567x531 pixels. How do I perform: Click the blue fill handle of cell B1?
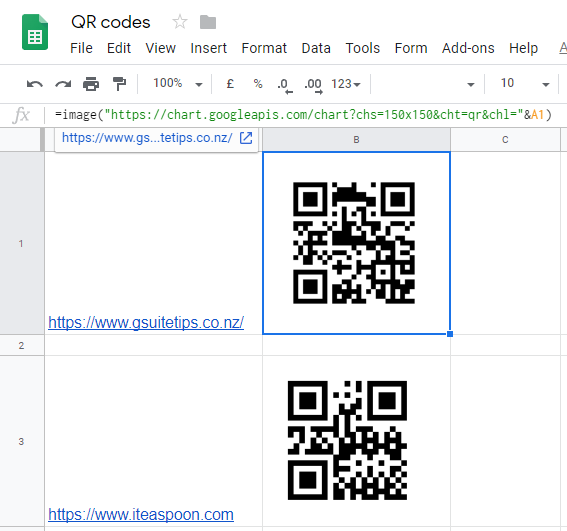(x=450, y=334)
